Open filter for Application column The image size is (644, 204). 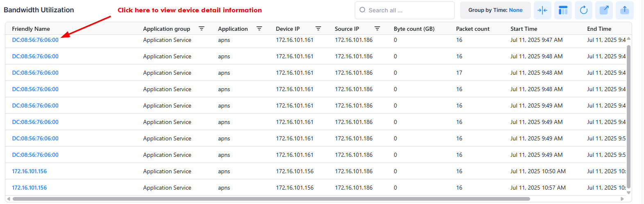pos(259,29)
